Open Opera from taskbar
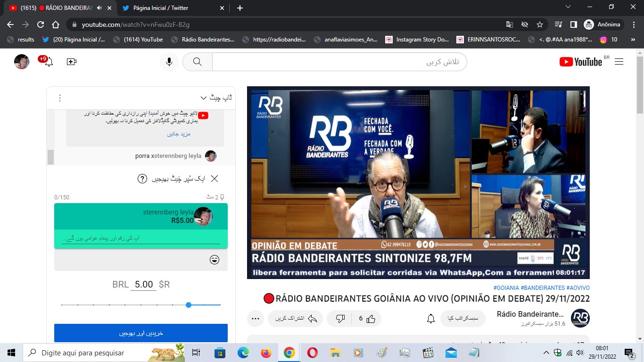The image size is (644, 362). [x=312, y=353]
